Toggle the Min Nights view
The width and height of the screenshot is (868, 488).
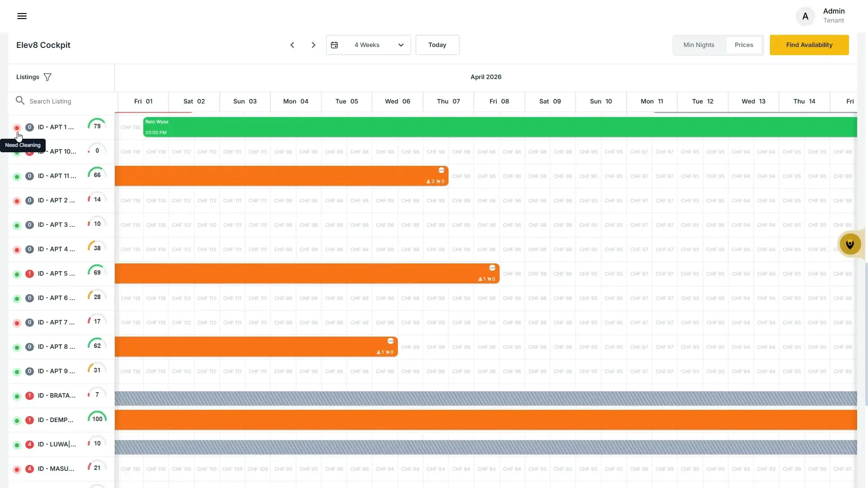tap(698, 45)
